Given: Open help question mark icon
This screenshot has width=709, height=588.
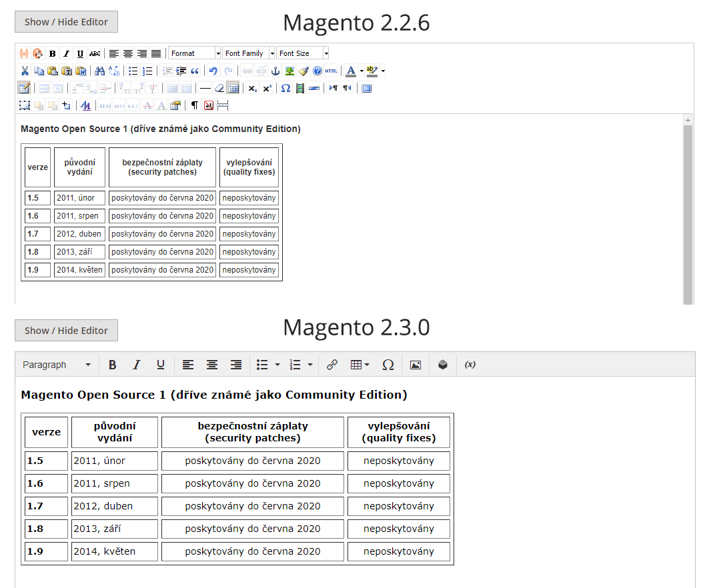Looking at the screenshot, I should [317, 71].
